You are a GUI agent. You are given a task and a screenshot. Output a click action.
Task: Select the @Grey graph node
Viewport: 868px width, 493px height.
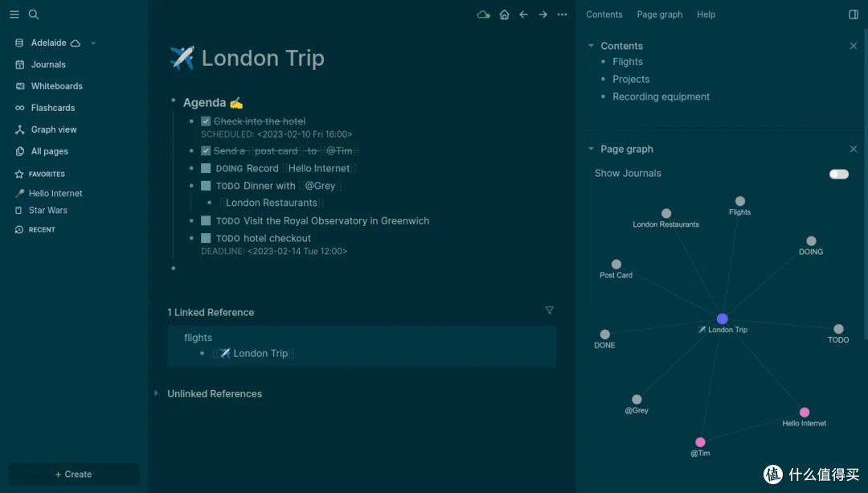coord(637,400)
